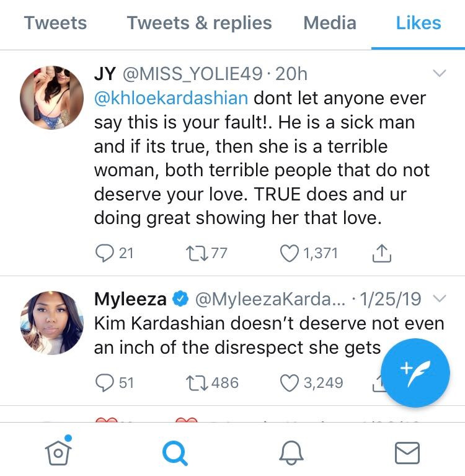Open the Media tab

[x=330, y=24]
